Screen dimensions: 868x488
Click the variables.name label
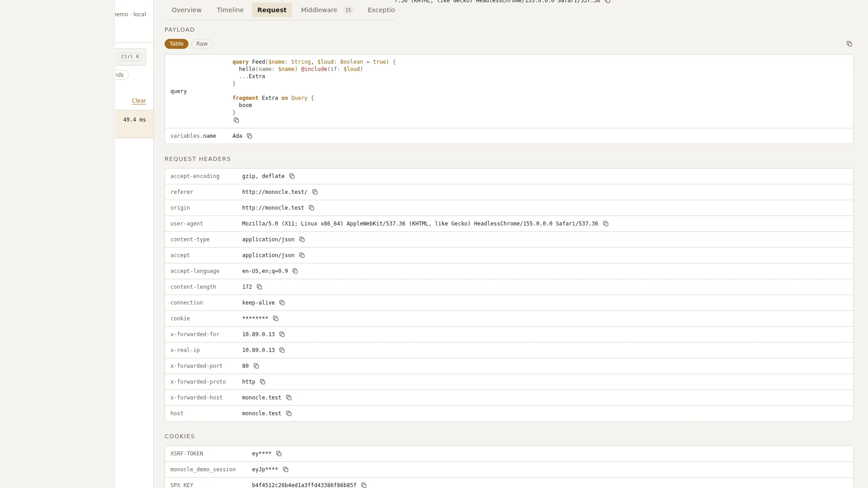pyautogui.click(x=193, y=136)
